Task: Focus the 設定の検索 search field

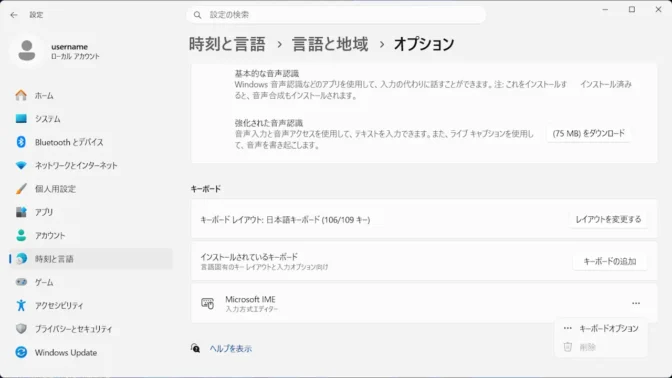Action: point(336,15)
